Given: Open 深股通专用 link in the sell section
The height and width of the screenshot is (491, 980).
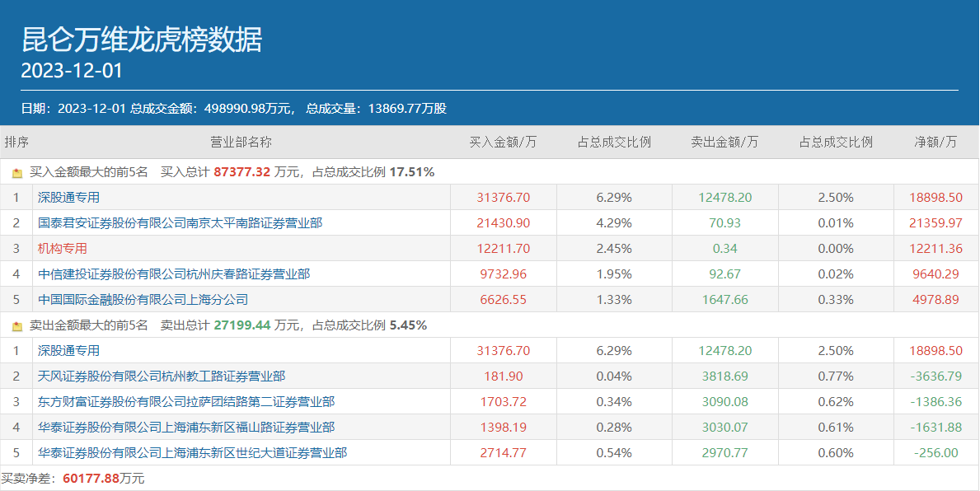Looking at the screenshot, I should click(x=68, y=350).
